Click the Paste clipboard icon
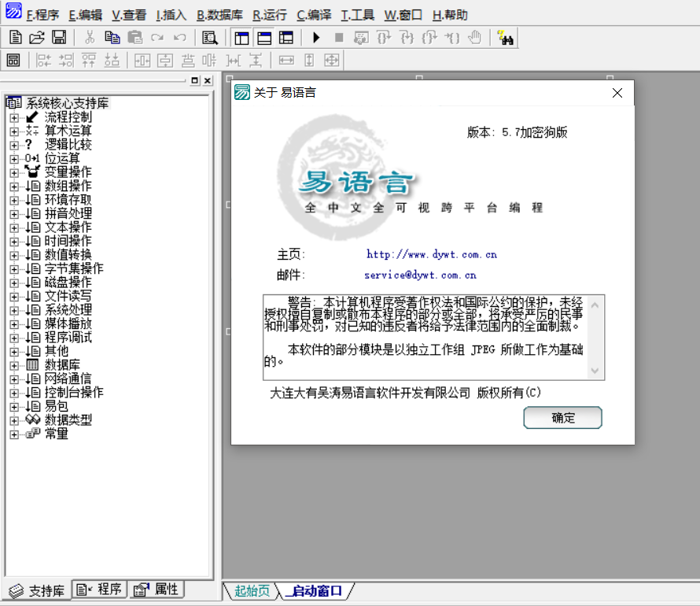This screenshot has height=606, width=700. click(x=134, y=38)
